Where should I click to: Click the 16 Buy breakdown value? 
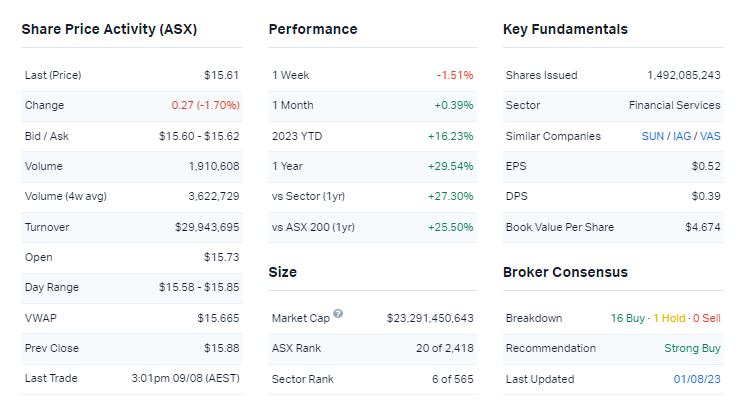(x=628, y=318)
